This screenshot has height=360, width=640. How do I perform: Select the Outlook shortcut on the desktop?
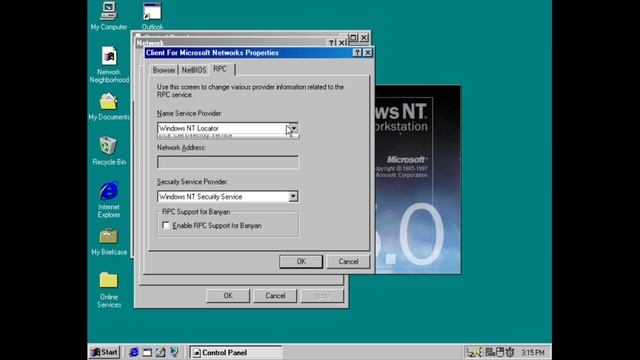point(152,16)
